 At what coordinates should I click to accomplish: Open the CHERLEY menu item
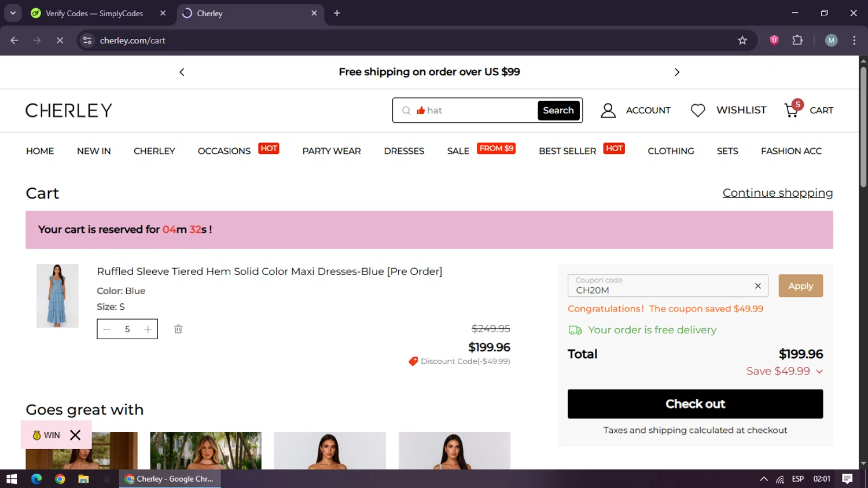154,151
